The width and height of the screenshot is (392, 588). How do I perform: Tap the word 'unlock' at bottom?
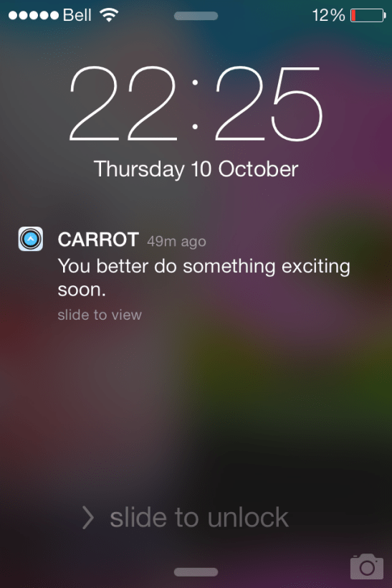click(248, 518)
